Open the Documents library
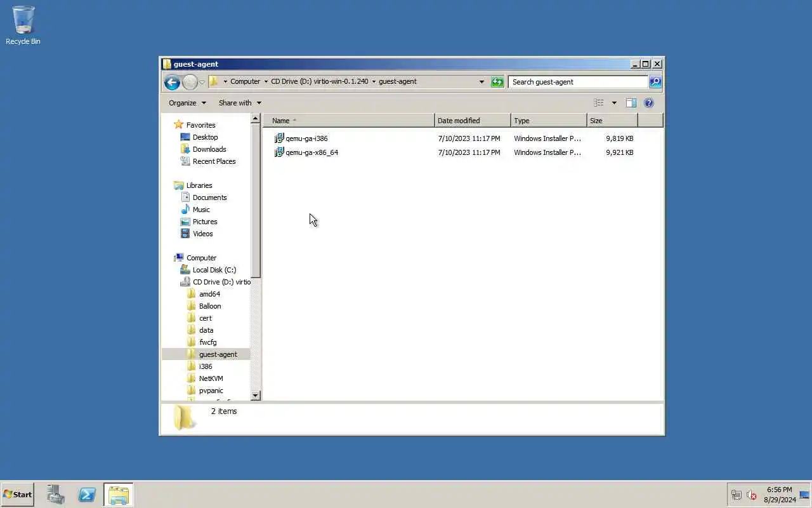Image resolution: width=812 pixels, height=508 pixels. pyautogui.click(x=203, y=197)
